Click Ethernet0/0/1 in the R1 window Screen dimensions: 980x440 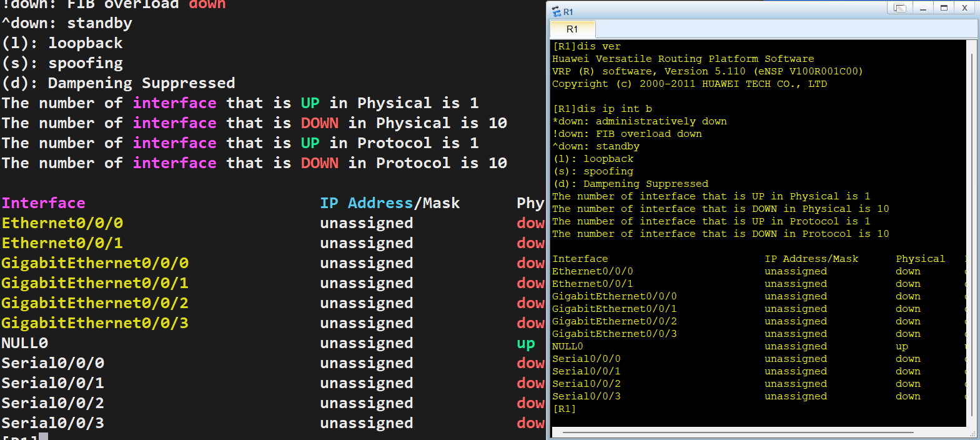coord(592,284)
